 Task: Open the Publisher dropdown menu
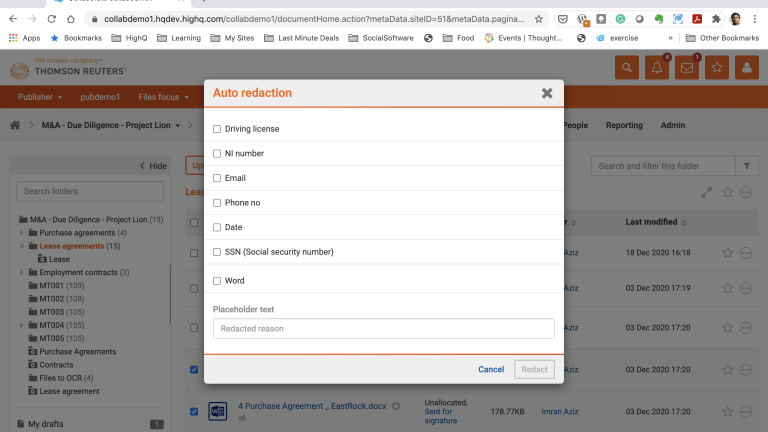coord(38,97)
